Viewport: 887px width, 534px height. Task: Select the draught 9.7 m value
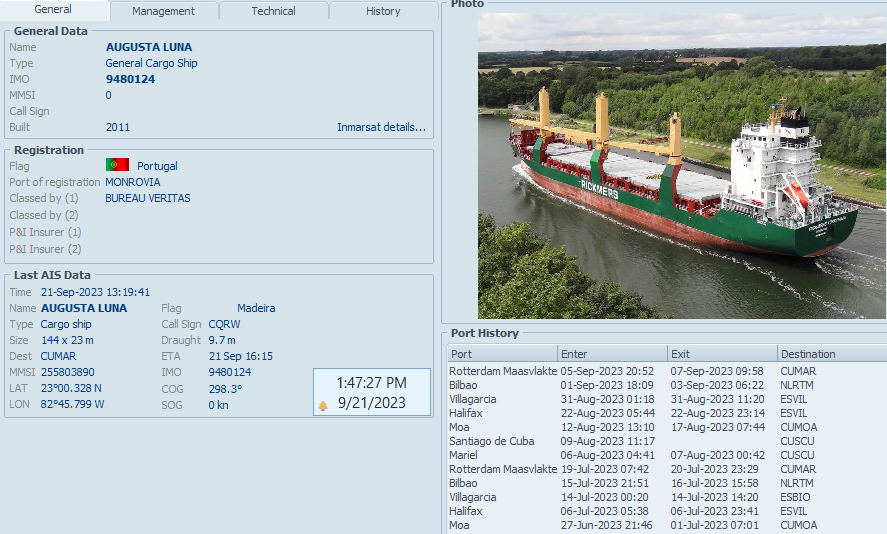222,340
